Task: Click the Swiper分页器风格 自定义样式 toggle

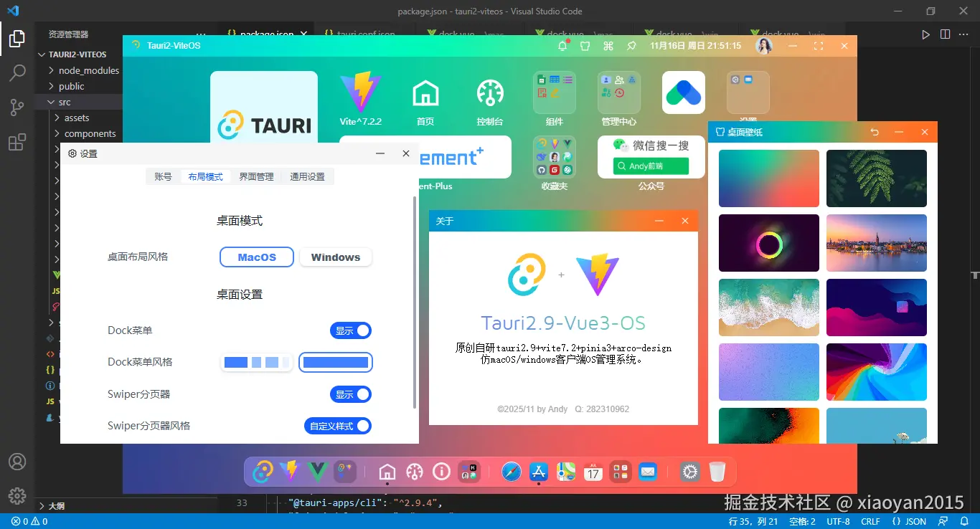Action: pos(337,426)
